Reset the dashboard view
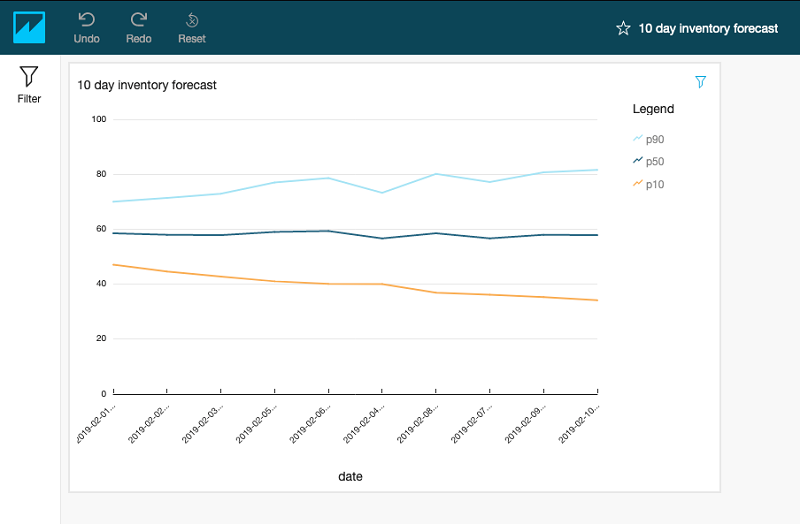Image resolution: width=800 pixels, height=524 pixels. point(192,28)
